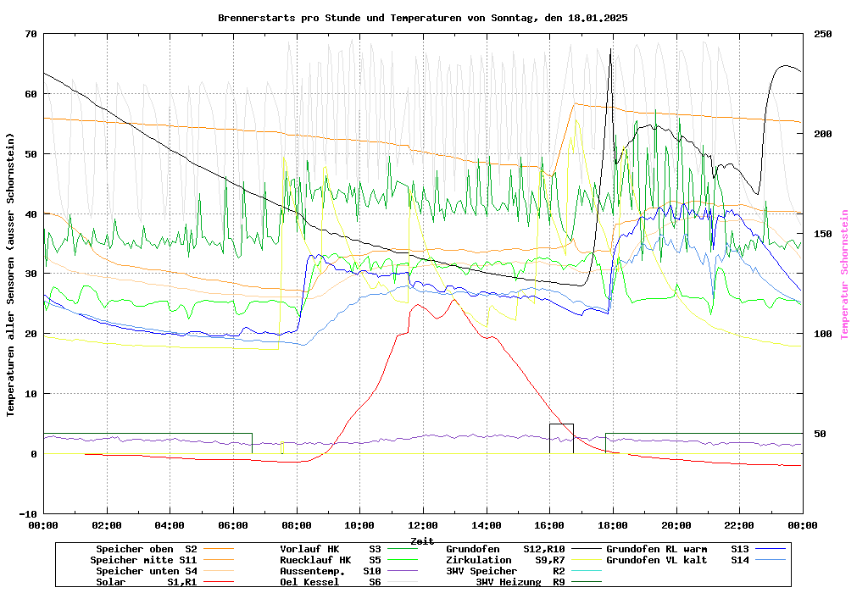This screenshot has width=868, height=593.
Task: Click the 'Grundofen S12,R10' legend label
Action: [505, 549]
